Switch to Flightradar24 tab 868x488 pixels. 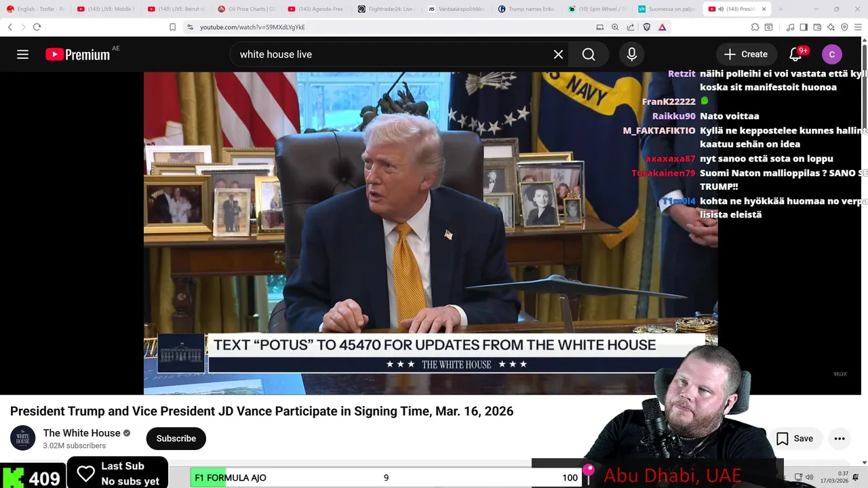(x=388, y=9)
